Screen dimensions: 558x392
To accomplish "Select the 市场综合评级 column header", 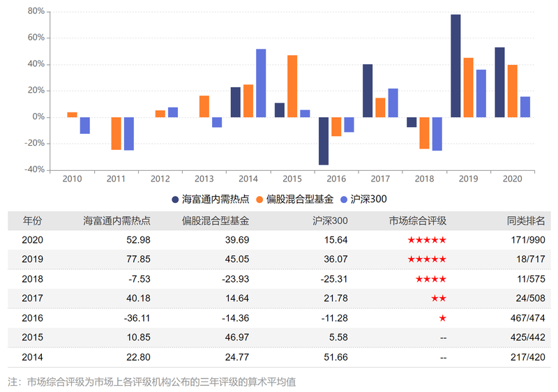I will pyautogui.click(x=417, y=221).
